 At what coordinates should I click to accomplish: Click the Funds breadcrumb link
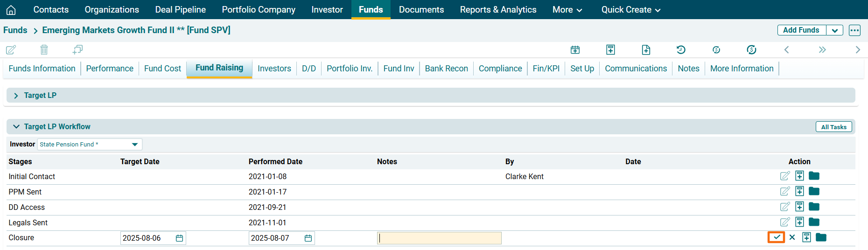15,30
